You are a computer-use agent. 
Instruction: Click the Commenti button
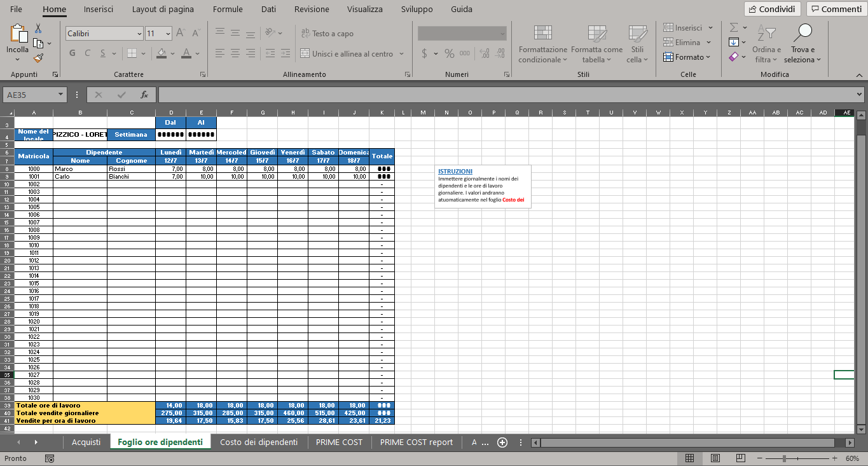[x=835, y=9]
